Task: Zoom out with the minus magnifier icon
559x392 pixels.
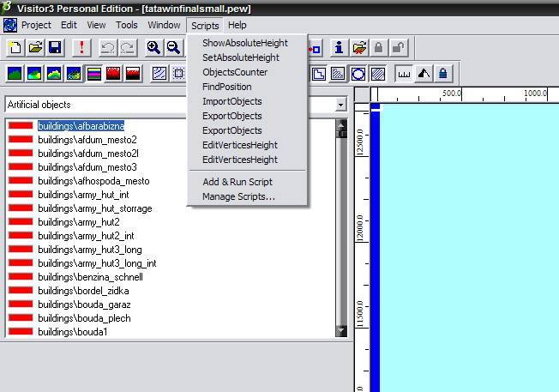Action: 174,47
